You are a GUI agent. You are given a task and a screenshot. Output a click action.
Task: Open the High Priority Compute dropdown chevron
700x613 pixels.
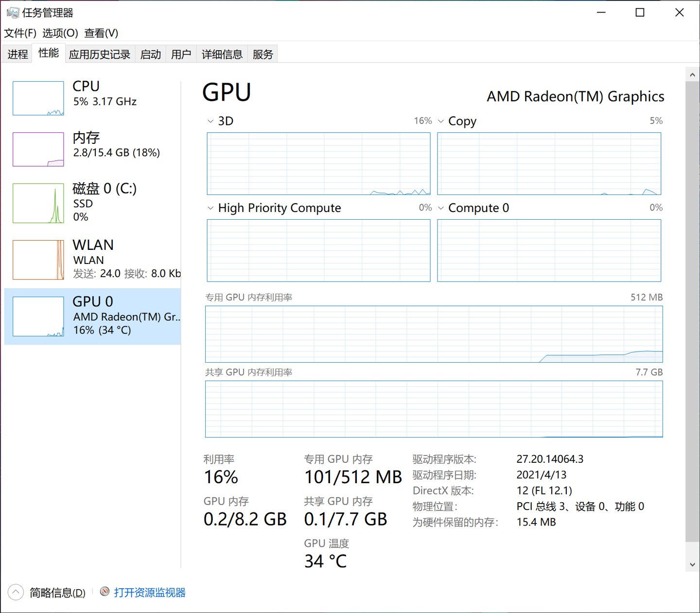tap(210, 208)
